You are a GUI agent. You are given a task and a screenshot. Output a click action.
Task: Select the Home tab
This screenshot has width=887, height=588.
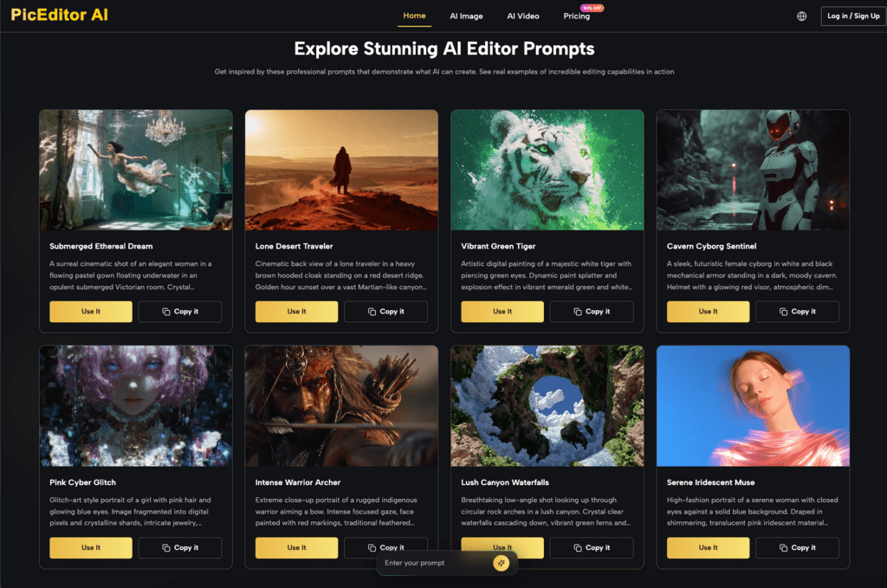coord(414,16)
